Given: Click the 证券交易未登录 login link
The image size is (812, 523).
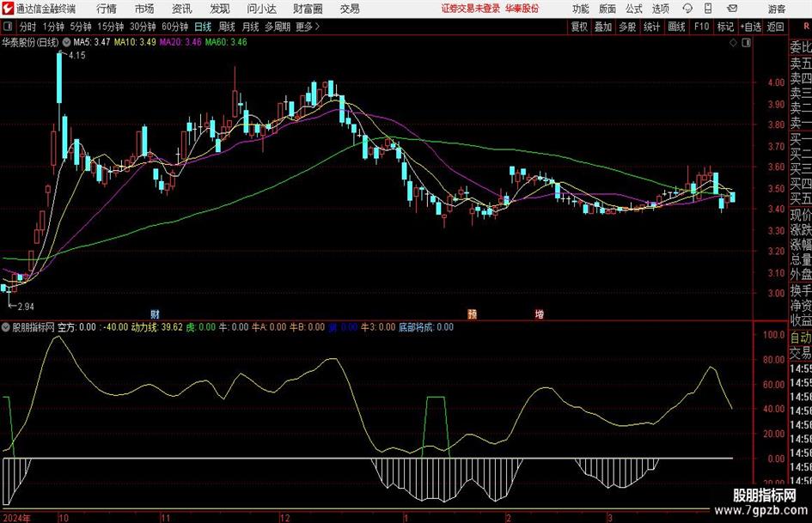Looking at the screenshot, I should tap(471, 9).
